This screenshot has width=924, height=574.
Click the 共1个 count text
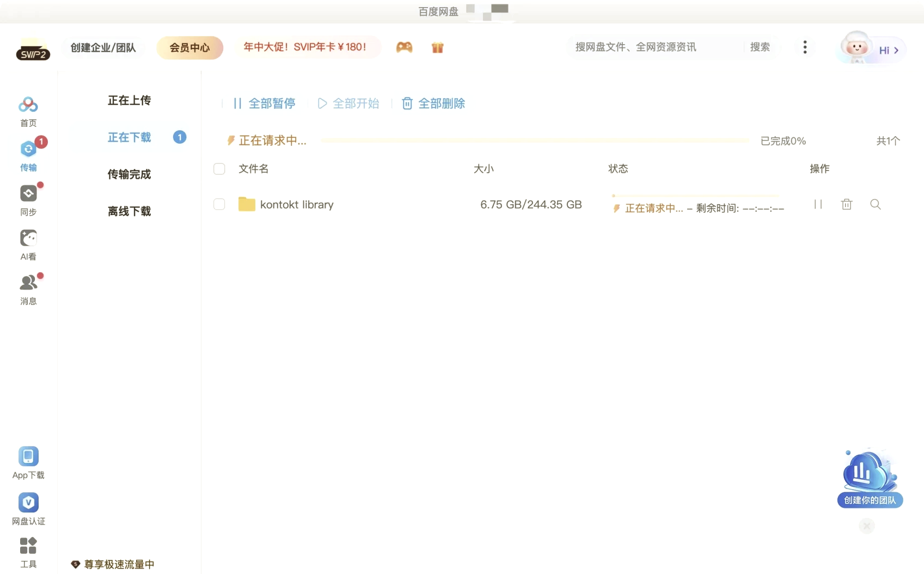pos(888,141)
